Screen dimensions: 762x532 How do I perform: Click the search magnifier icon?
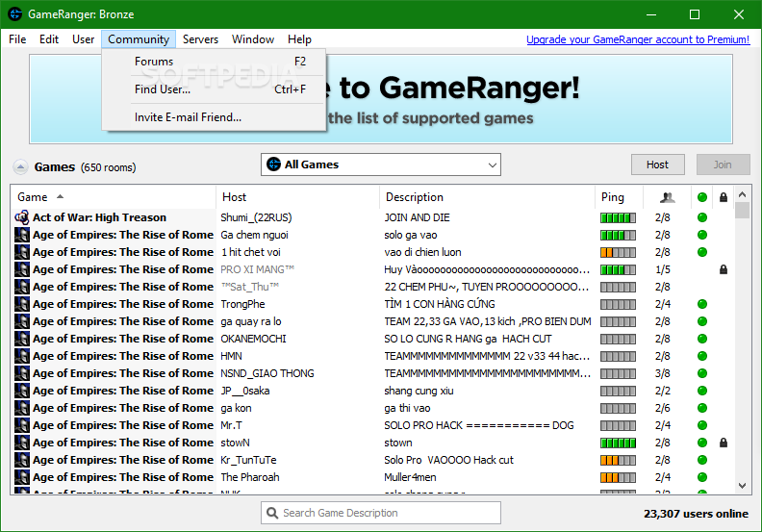(272, 513)
